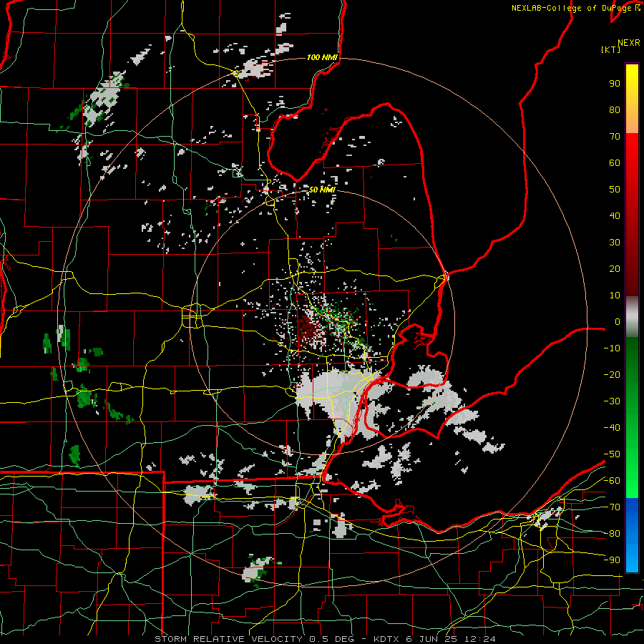Click the 80 value on velocity scale
This screenshot has width=644, height=644.
615,109
